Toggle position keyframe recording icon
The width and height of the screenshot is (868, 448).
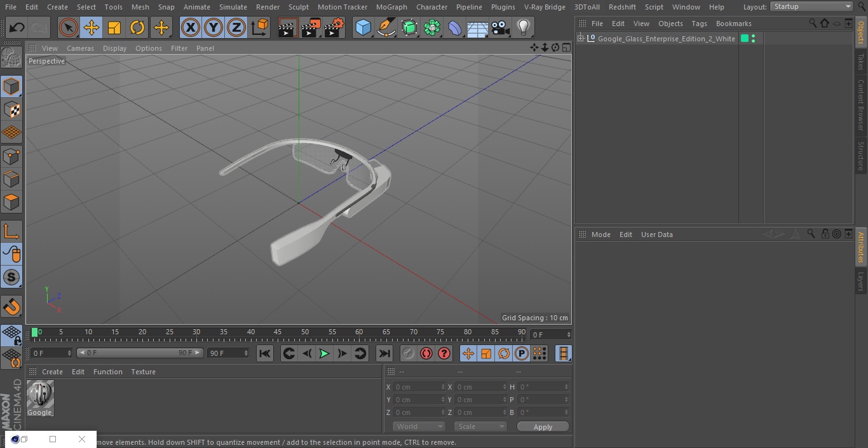point(468,353)
